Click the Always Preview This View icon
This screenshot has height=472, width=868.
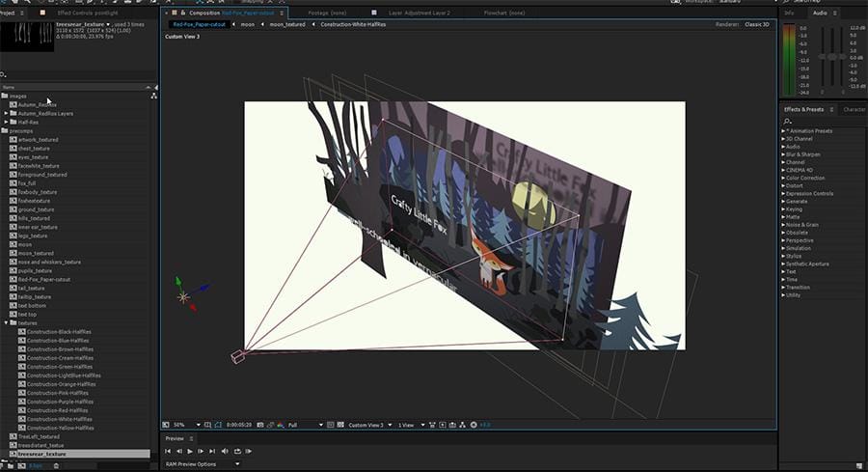(166, 425)
